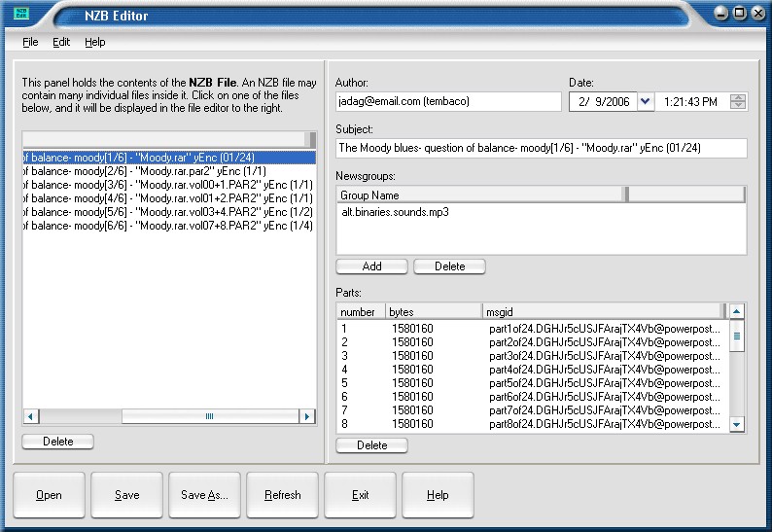772x532 pixels.
Task: Click the Save As... button
Action: (x=204, y=495)
